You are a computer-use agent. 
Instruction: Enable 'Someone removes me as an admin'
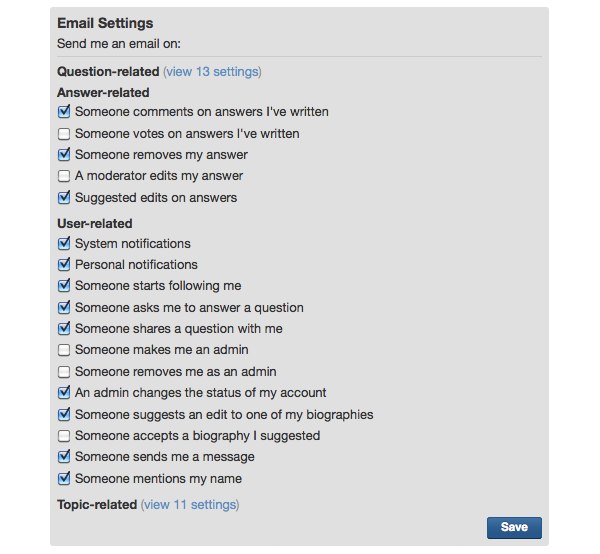[65, 372]
